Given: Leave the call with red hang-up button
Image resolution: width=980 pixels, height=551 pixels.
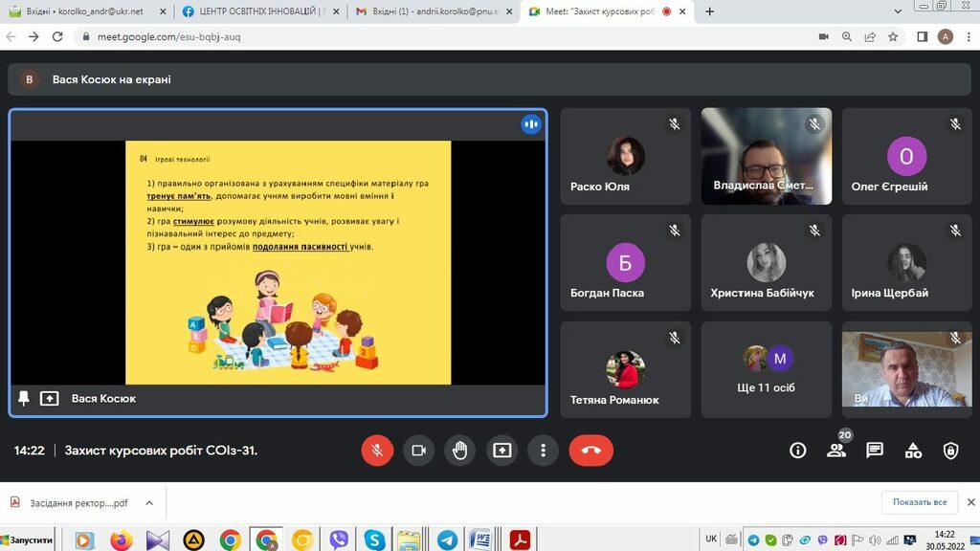Looking at the screenshot, I should [590, 451].
